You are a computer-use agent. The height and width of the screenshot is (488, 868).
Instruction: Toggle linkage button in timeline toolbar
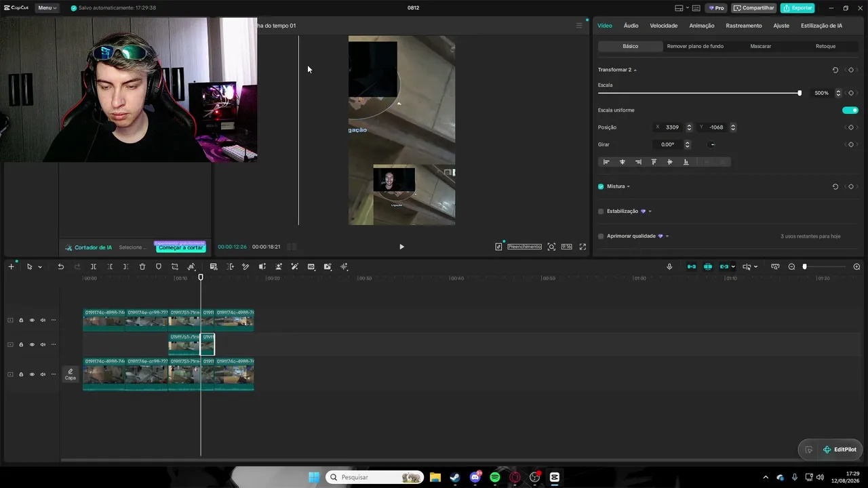point(724,266)
